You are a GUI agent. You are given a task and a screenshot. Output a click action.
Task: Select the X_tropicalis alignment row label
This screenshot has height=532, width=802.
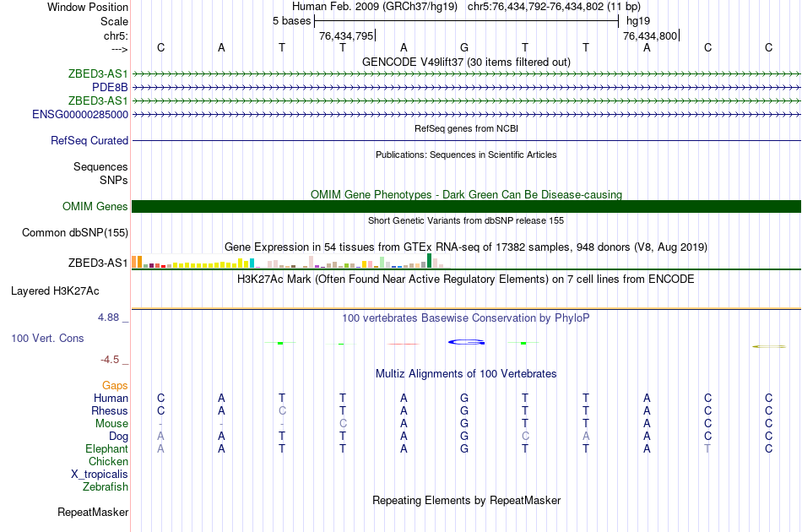[100, 475]
